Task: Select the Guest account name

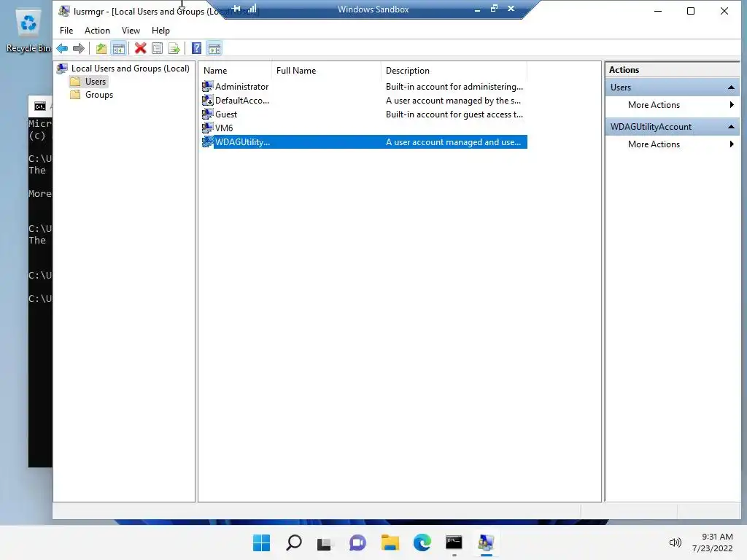Action: [226, 114]
